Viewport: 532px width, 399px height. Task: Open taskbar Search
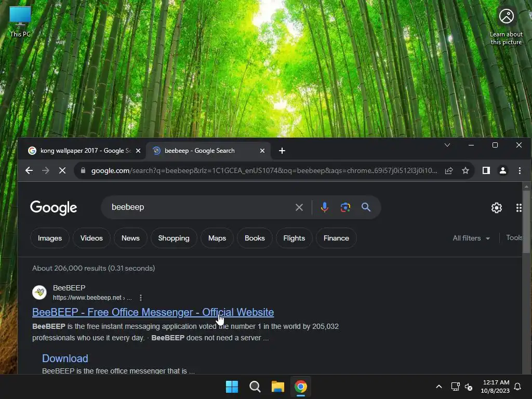click(255, 387)
